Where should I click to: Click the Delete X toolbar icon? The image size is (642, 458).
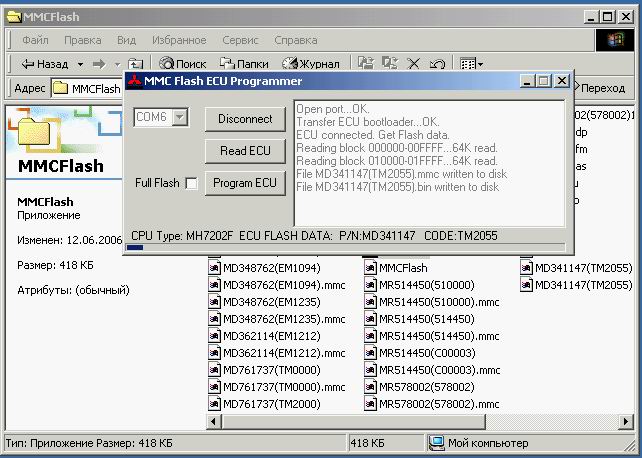pos(414,64)
